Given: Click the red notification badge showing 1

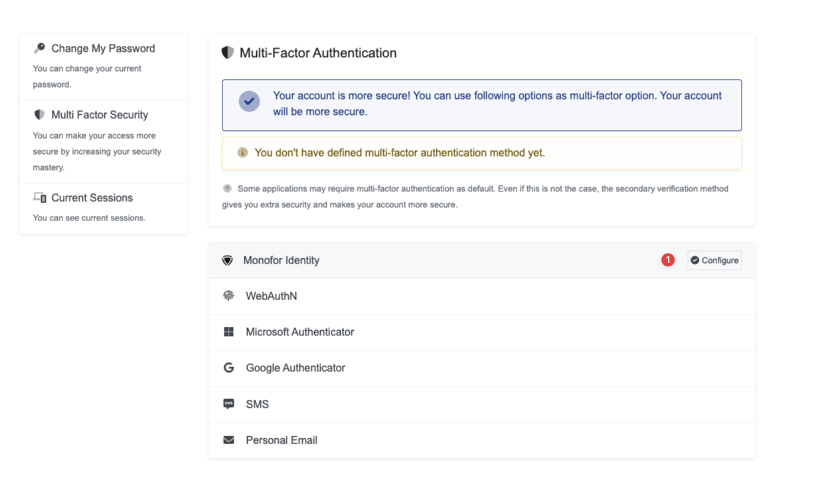Looking at the screenshot, I should point(668,260).
